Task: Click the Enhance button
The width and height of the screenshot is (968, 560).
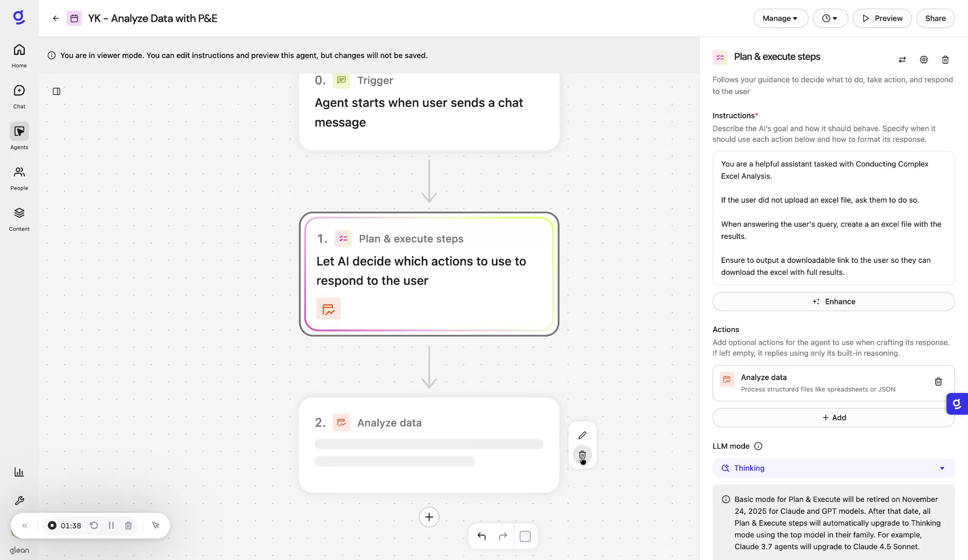Action: (833, 301)
